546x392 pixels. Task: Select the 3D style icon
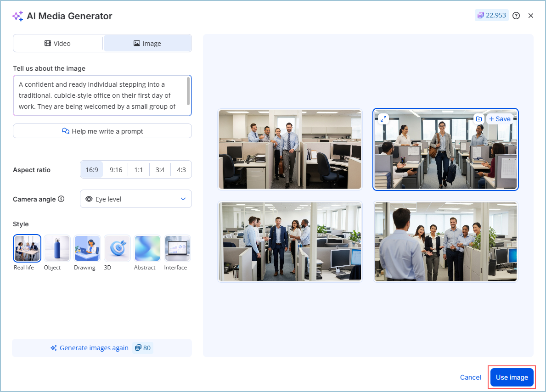coord(117,248)
